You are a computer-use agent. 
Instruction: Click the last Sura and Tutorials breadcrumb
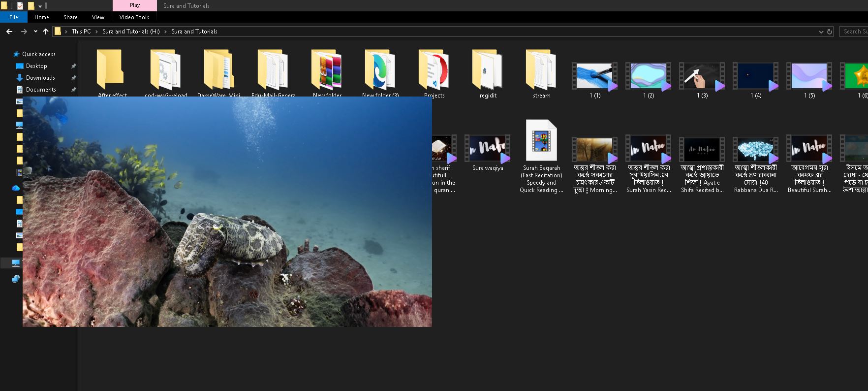tap(194, 32)
